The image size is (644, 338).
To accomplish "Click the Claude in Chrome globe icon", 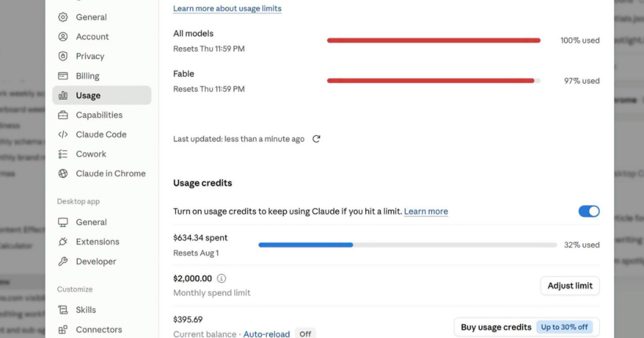I will (63, 173).
